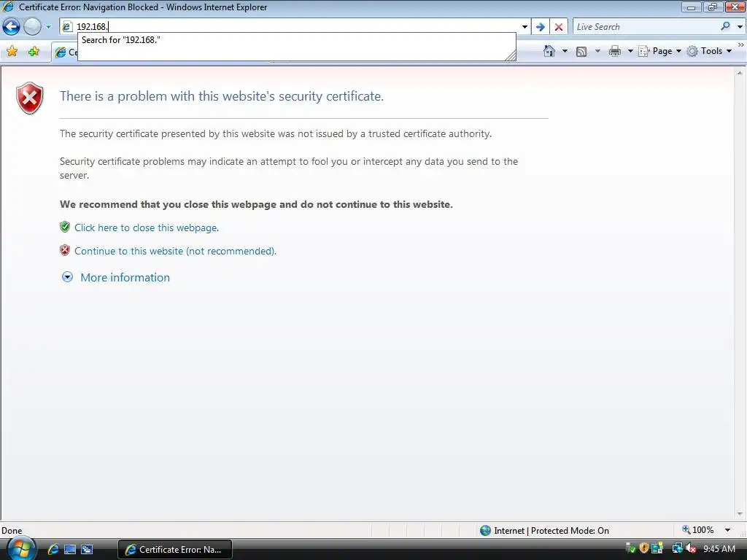Continue to this website (not recommended) link
747x560 pixels.
point(175,251)
